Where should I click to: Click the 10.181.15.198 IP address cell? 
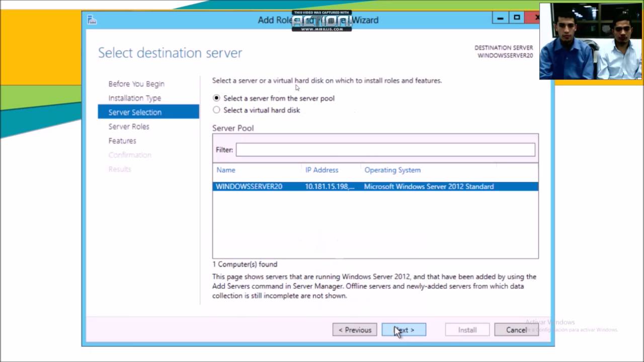pos(330,187)
